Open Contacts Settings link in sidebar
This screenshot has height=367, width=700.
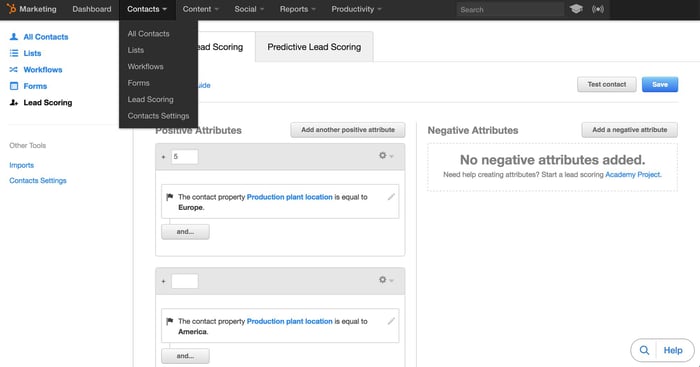(38, 180)
